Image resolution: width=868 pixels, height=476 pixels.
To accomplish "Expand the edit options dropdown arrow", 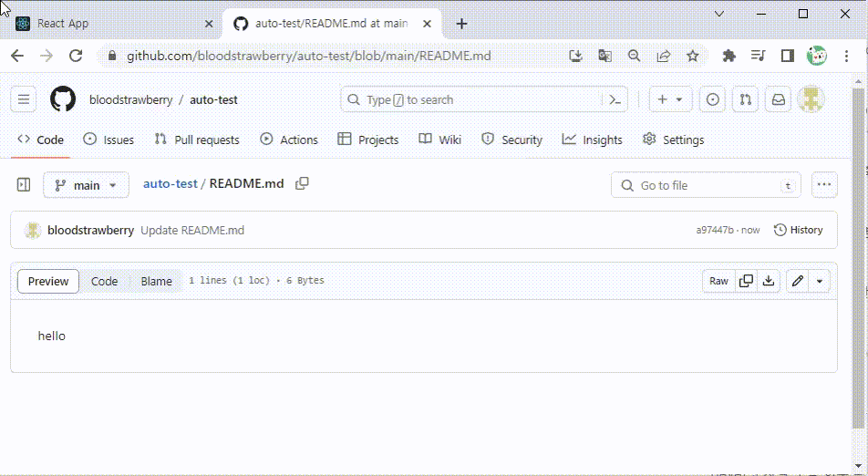I will [x=820, y=281].
